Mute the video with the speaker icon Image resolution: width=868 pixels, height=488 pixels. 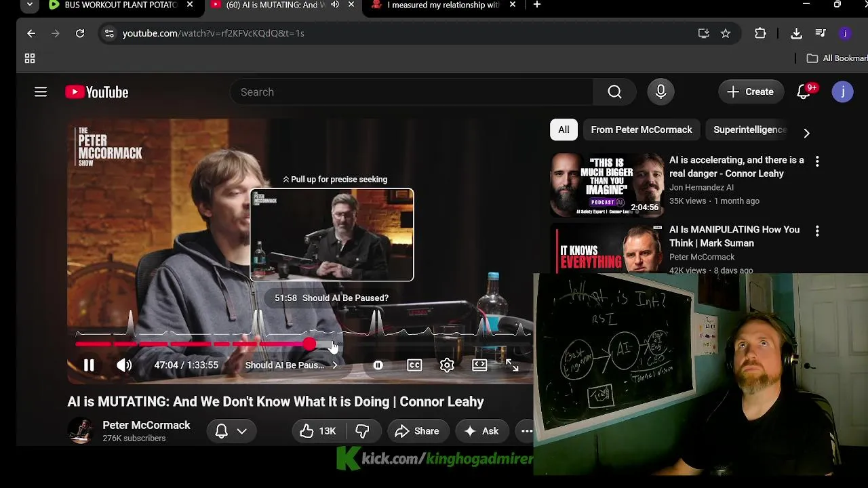click(124, 365)
